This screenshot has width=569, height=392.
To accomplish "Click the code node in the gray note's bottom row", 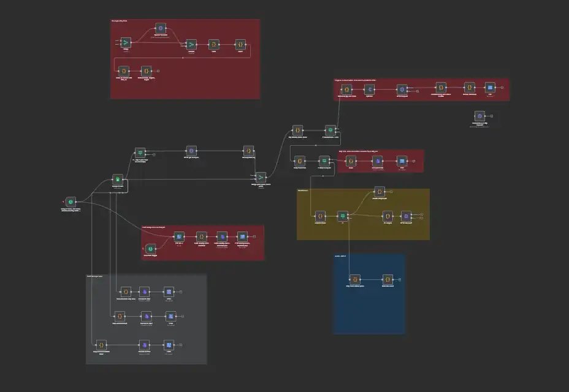I will [101, 345].
